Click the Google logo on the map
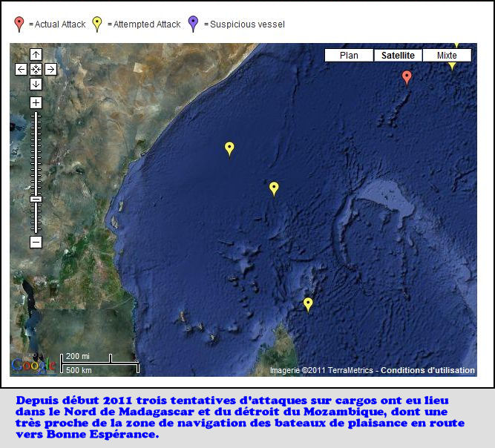Screen dimensions: 495x448 tap(33, 365)
